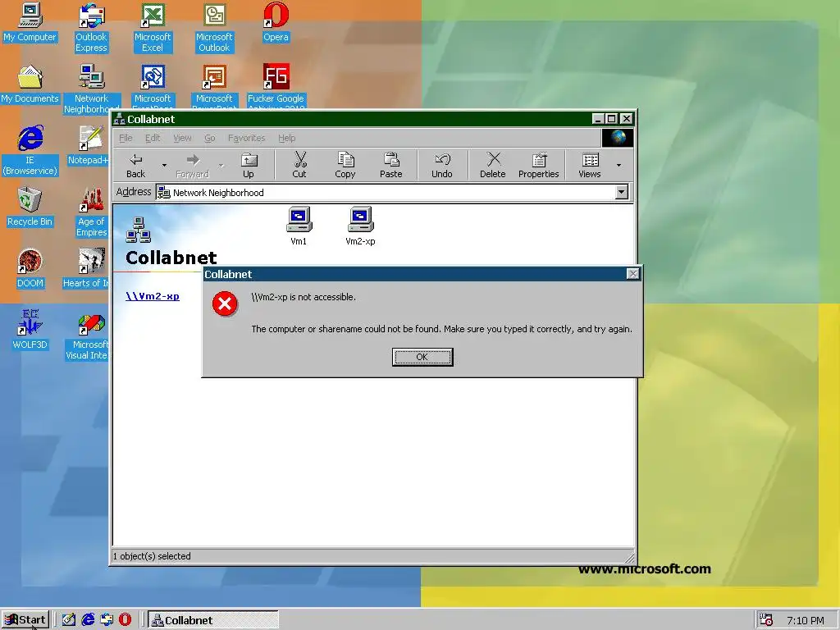Select the Vm1 computer icon
The image size is (840, 630).
tap(299, 226)
